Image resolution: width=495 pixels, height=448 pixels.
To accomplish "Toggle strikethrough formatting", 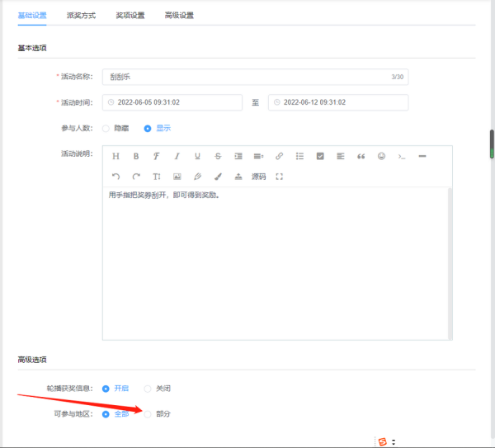I will pyautogui.click(x=218, y=156).
